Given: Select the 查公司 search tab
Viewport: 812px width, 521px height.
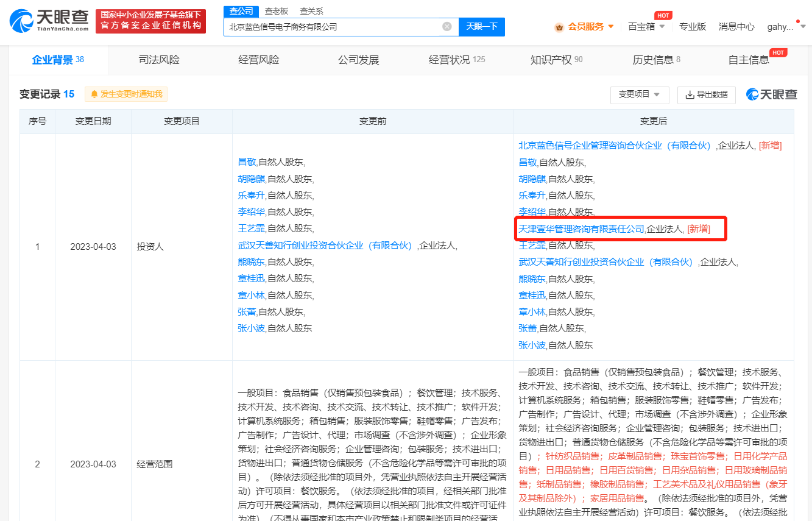Looking at the screenshot, I should (241, 11).
